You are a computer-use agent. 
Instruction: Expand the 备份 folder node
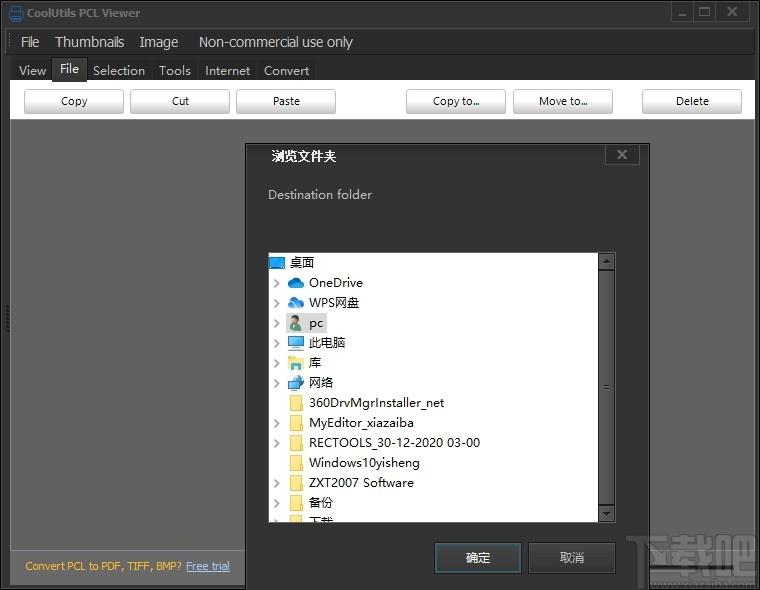[276, 503]
